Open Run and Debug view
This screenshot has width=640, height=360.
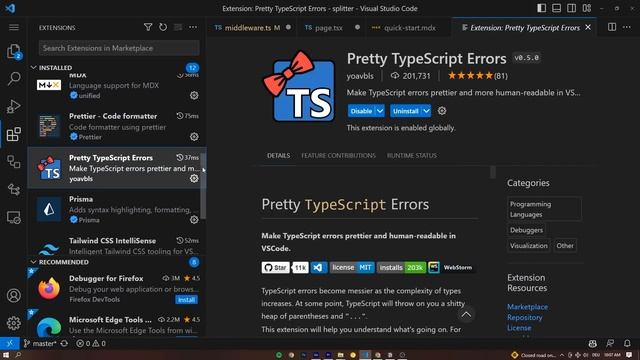click(x=13, y=106)
